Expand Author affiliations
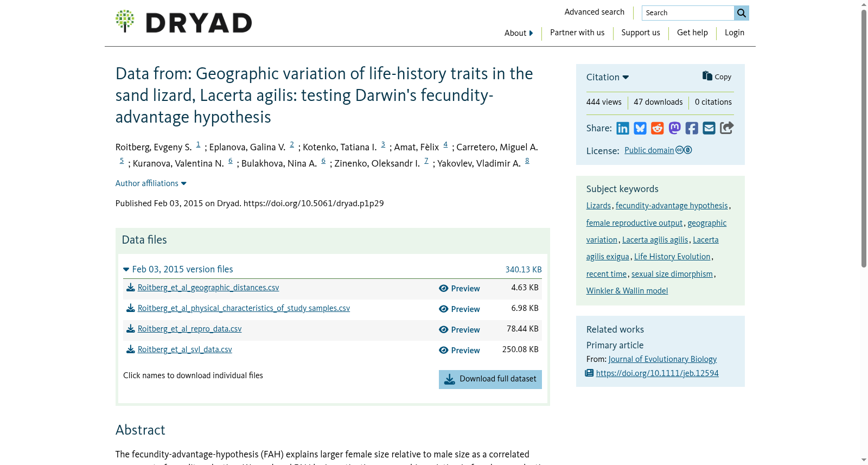Viewport: 868px width, 465px height. point(151,183)
